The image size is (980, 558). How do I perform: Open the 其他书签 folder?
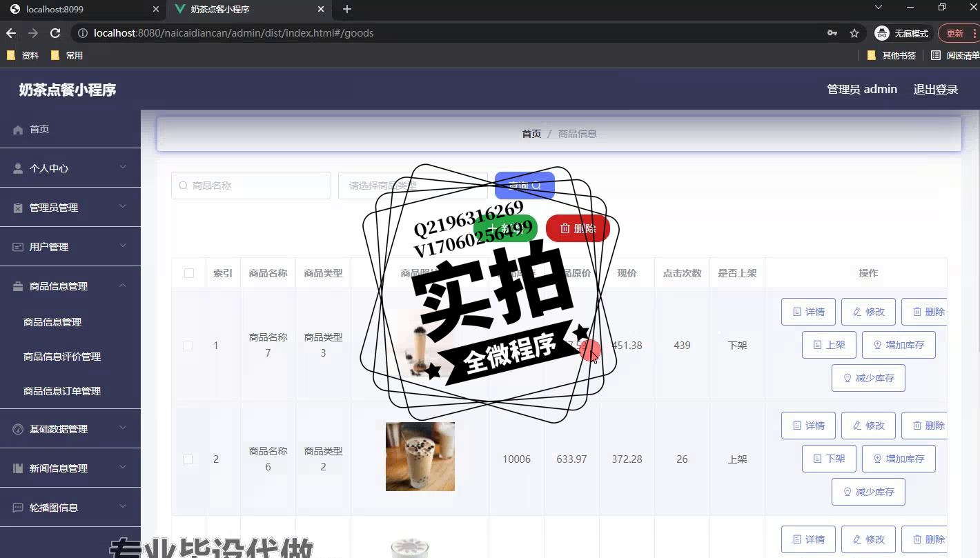(891, 55)
